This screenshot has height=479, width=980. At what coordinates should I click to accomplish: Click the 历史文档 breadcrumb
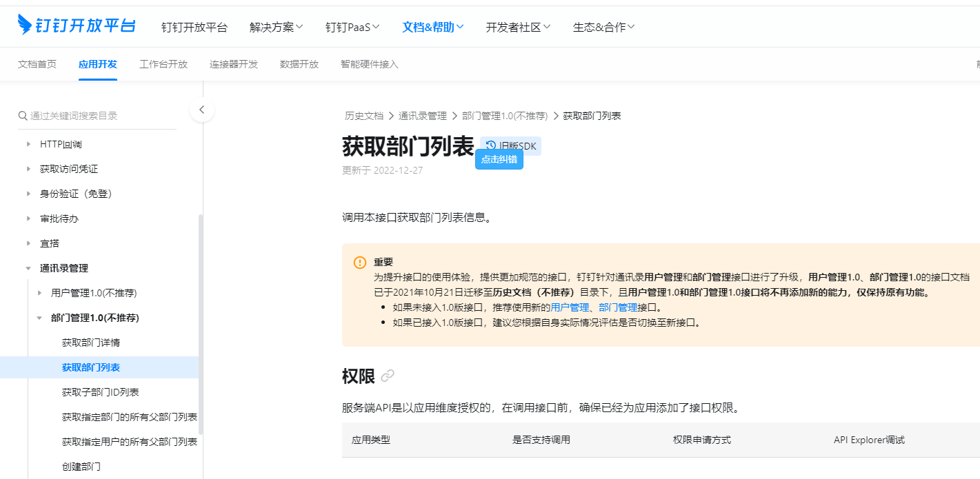pos(364,116)
